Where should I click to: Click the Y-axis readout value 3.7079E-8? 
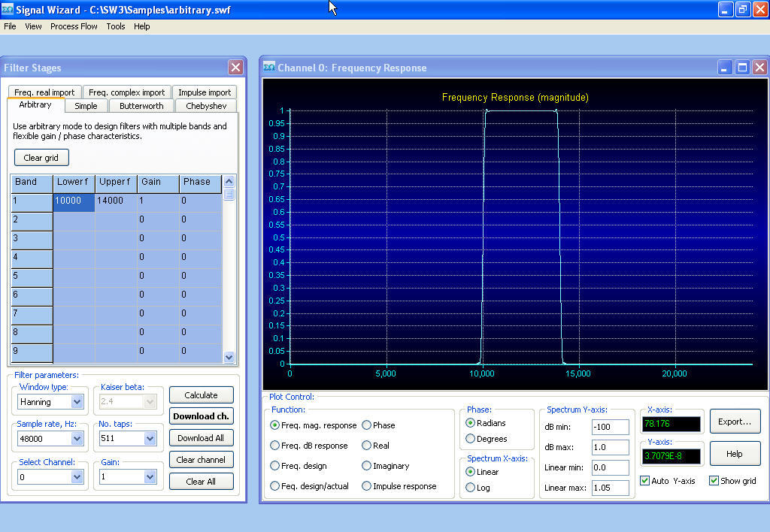[x=671, y=456]
